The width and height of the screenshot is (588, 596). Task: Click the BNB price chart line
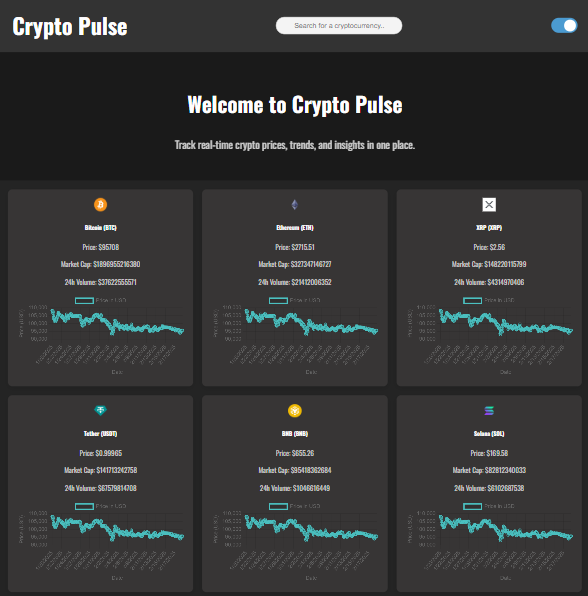pyautogui.click(x=311, y=529)
